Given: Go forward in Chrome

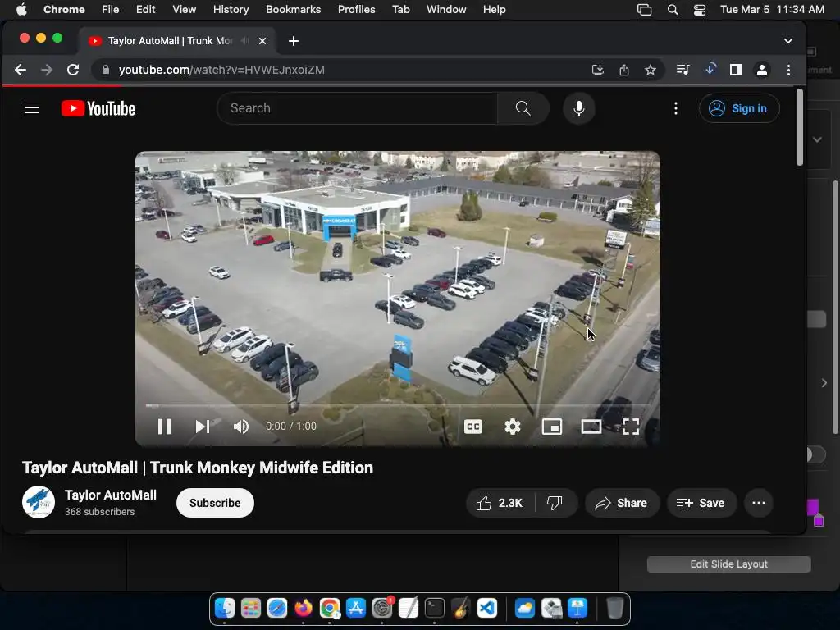Looking at the screenshot, I should 47,70.
